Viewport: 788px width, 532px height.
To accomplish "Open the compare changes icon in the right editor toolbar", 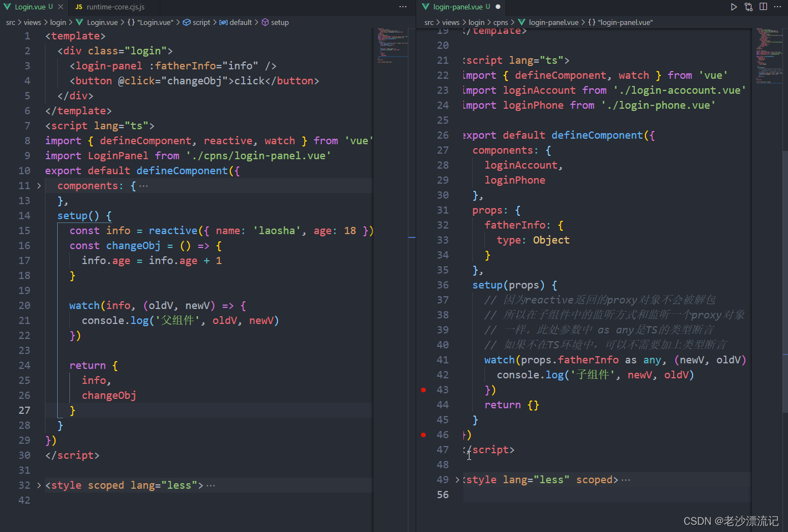I will coord(749,7).
